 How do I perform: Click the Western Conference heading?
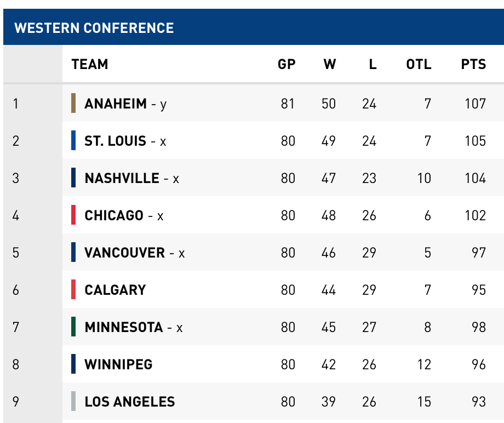[94, 28]
